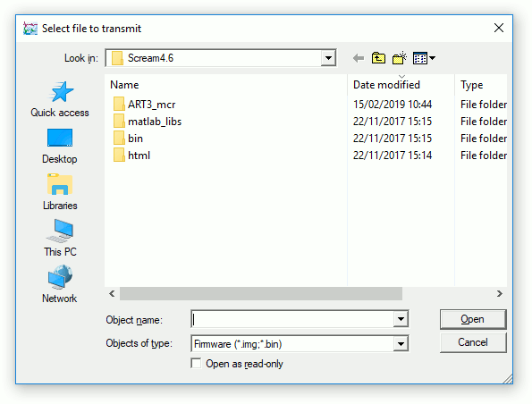Click the horizontal scrollbar right arrow

[500, 293]
